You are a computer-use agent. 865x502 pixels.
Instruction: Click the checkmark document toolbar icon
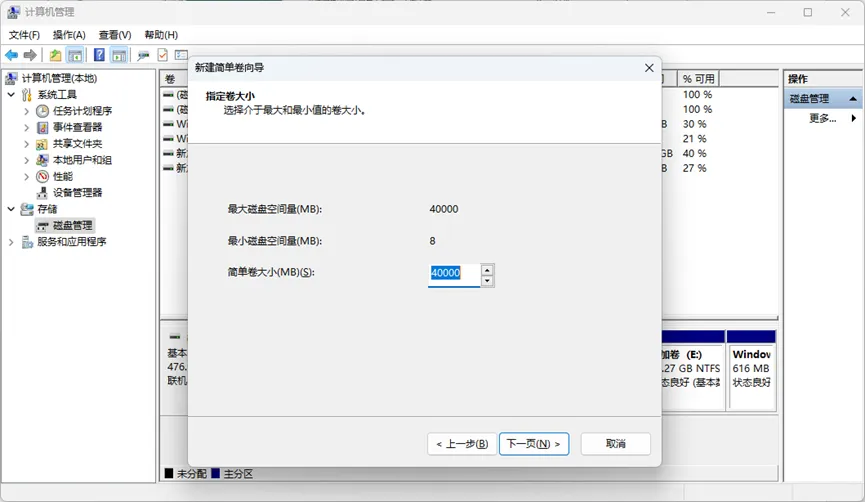(x=163, y=55)
